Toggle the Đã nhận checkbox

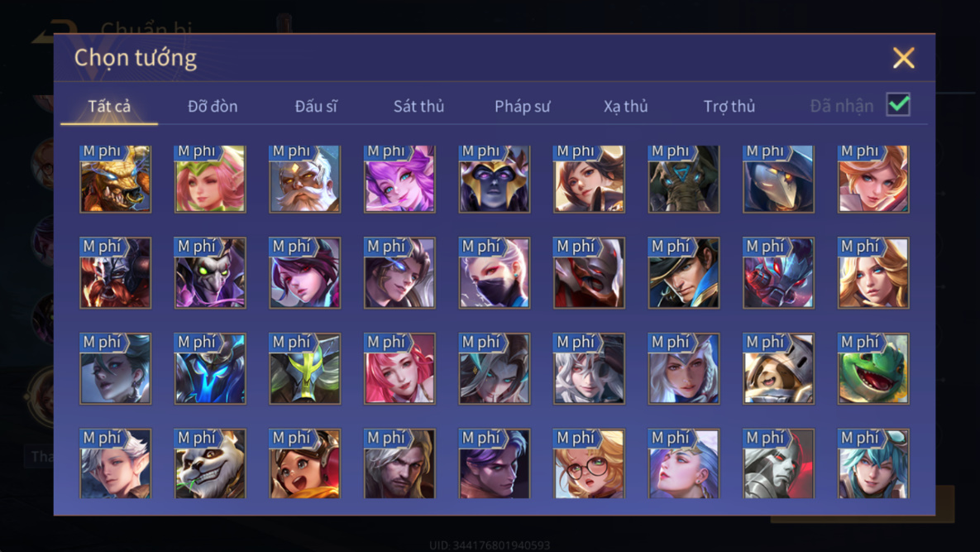click(x=898, y=104)
